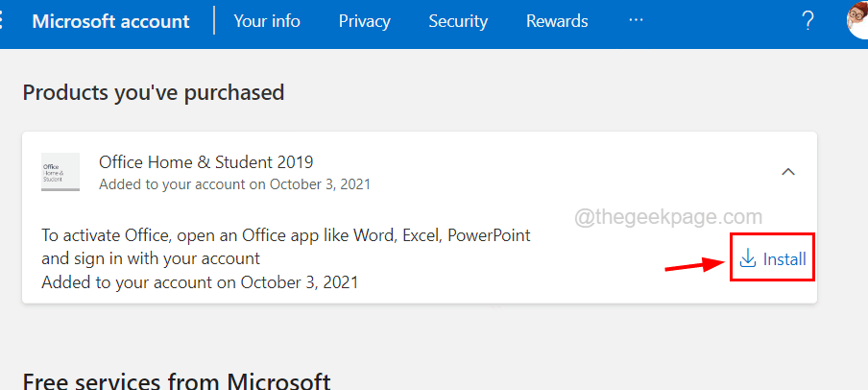Image resolution: width=868 pixels, height=390 pixels.
Task: Click the Products you've purchased heading
Action: 154,92
